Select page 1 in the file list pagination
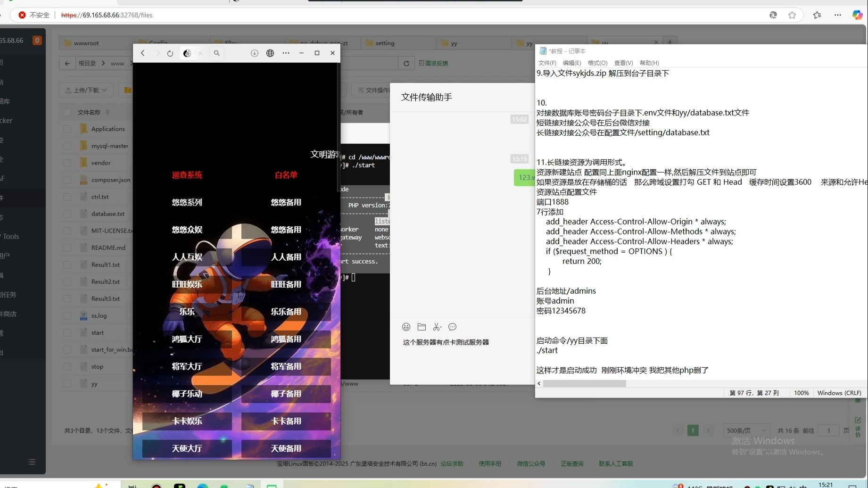Screen dimensions: 868x488 pos(693,430)
